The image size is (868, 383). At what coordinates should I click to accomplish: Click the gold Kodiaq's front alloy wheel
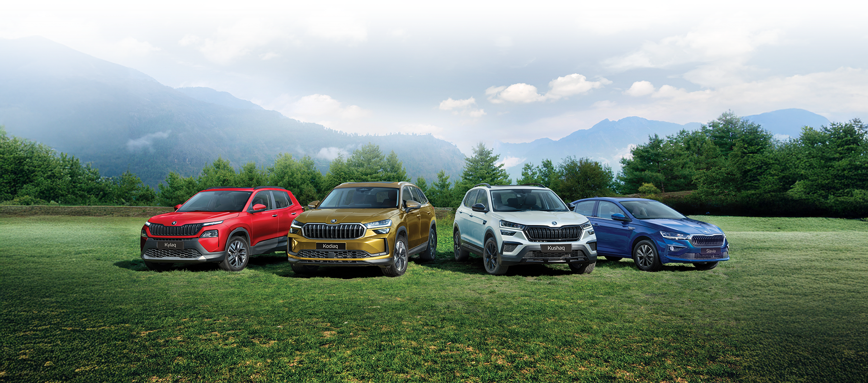click(399, 256)
